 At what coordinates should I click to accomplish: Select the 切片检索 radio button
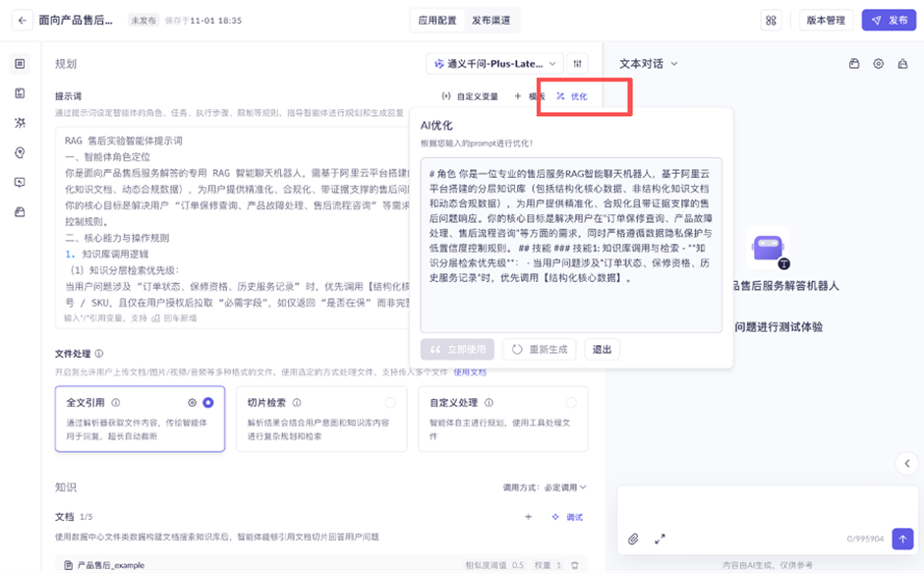[390, 403]
